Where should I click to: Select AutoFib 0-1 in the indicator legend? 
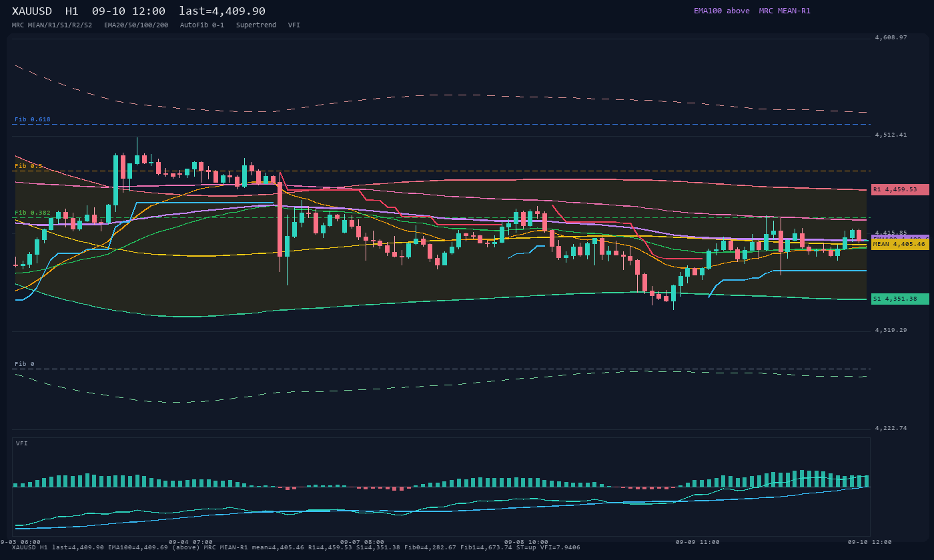point(202,25)
